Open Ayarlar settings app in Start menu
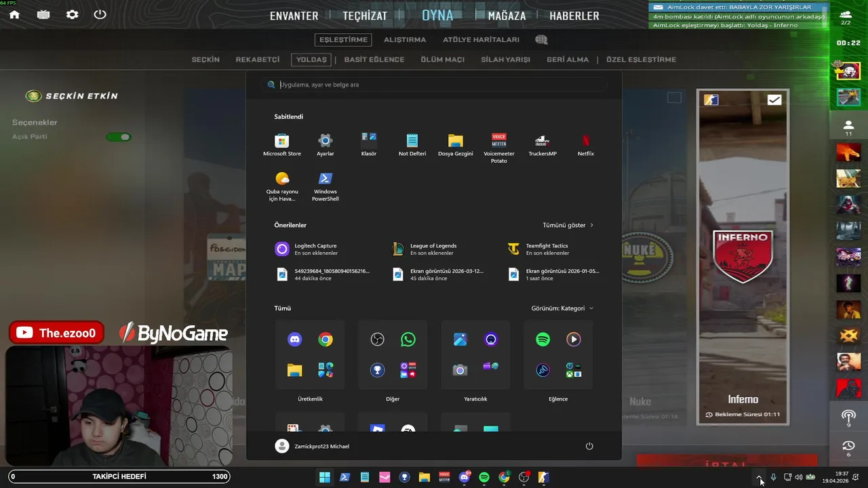The height and width of the screenshot is (488, 868). [325, 145]
